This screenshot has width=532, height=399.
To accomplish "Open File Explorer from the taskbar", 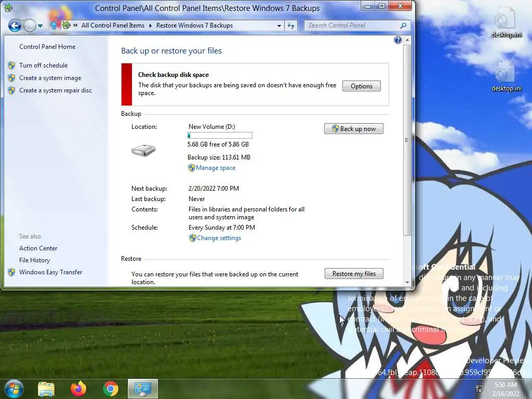I will click(46, 389).
